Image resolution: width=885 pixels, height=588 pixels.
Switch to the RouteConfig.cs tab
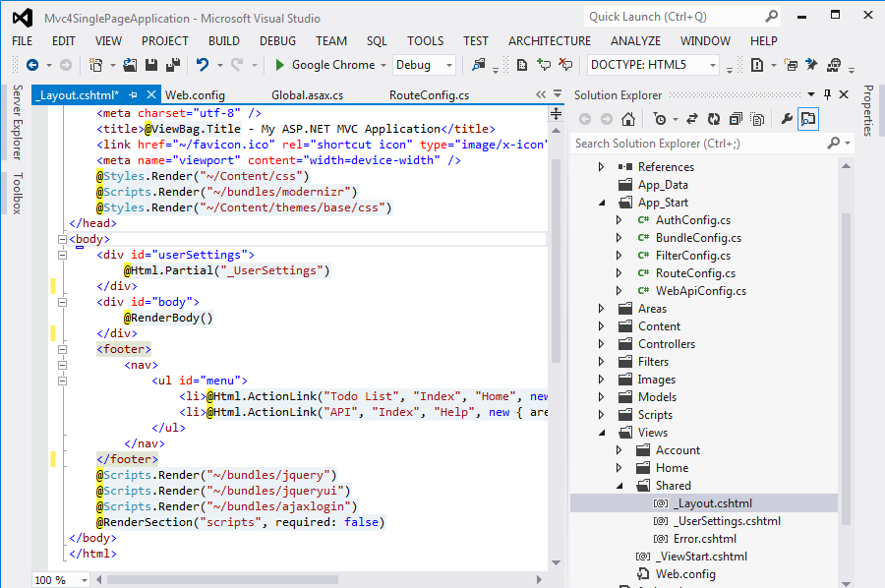coord(429,95)
